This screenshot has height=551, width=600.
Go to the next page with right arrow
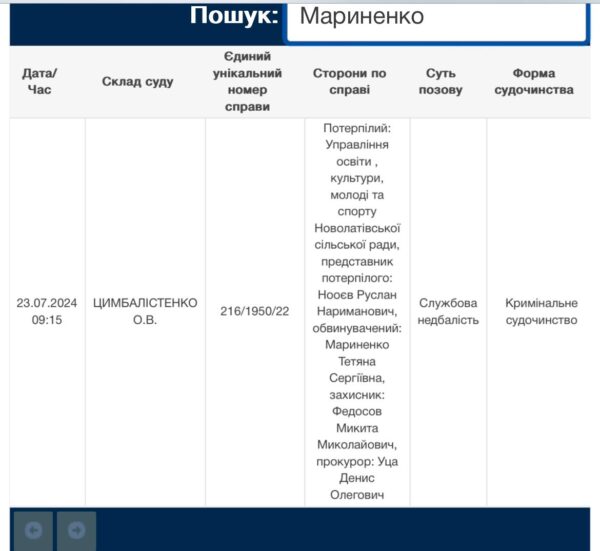point(76,530)
